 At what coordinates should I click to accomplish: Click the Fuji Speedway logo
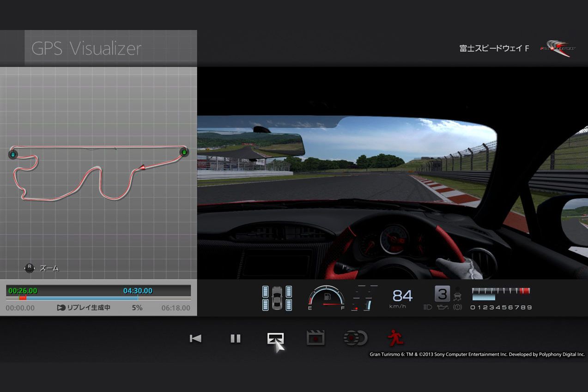point(558,48)
